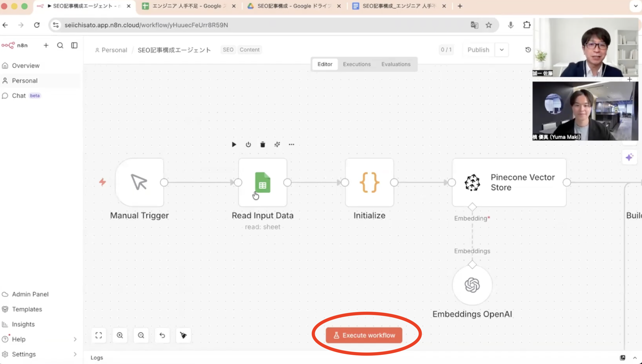Click the n8n logo in sidebar
The height and width of the screenshot is (364, 642).
(15, 45)
